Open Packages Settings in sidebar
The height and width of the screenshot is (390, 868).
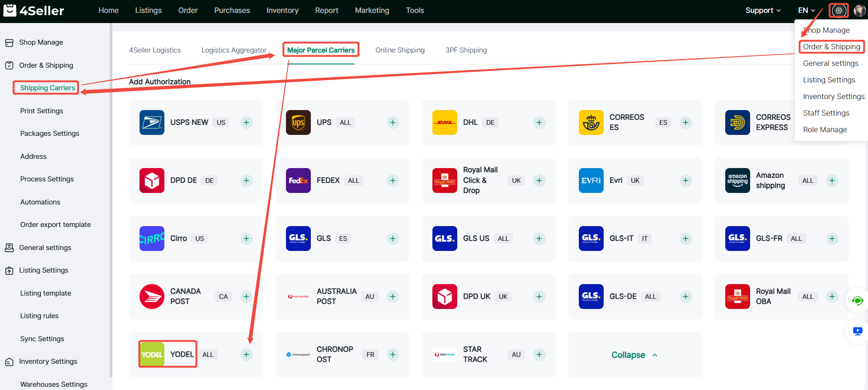(x=50, y=134)
